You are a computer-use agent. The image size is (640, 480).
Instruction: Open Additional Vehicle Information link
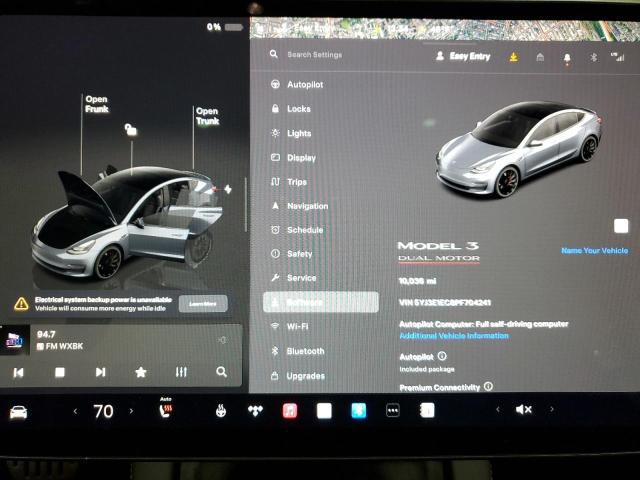(454, 336)
